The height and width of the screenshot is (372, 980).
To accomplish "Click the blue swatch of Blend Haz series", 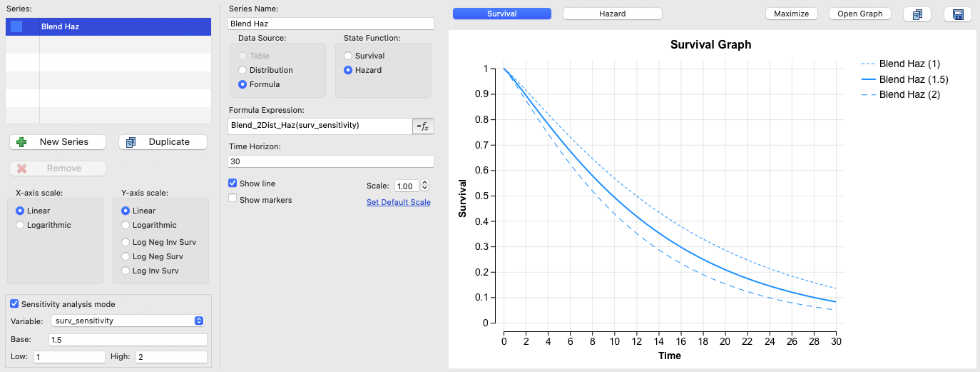I will [x=16, y=26].
